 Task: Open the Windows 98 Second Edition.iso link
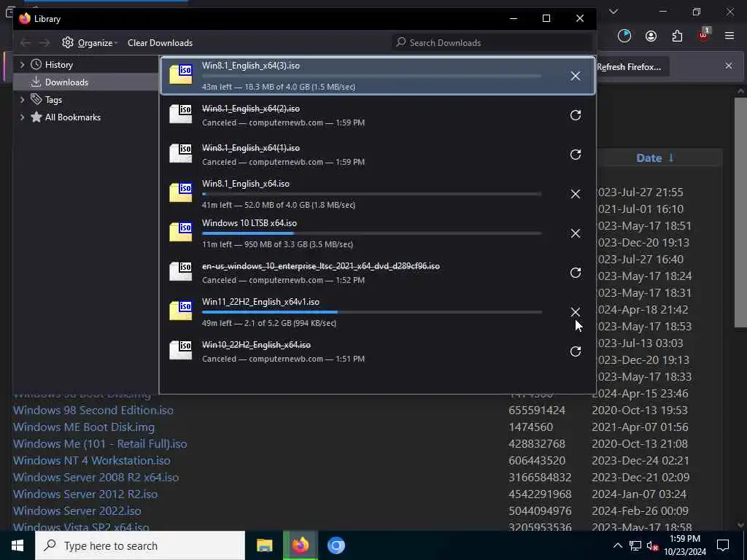pos(93,411)
